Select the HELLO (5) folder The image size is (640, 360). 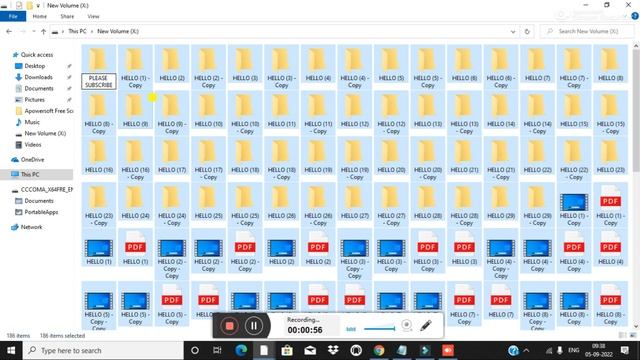click(391, 64)
